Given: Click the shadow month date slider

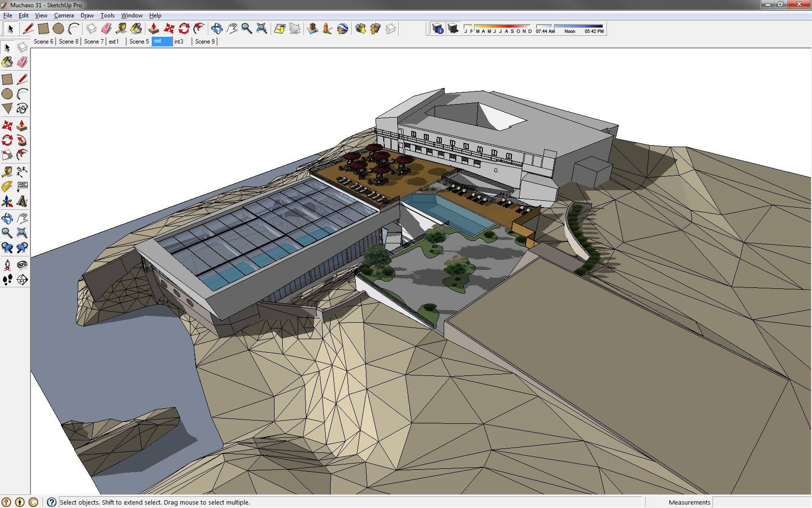Looking at the screenshot, I should click(498, 26).
